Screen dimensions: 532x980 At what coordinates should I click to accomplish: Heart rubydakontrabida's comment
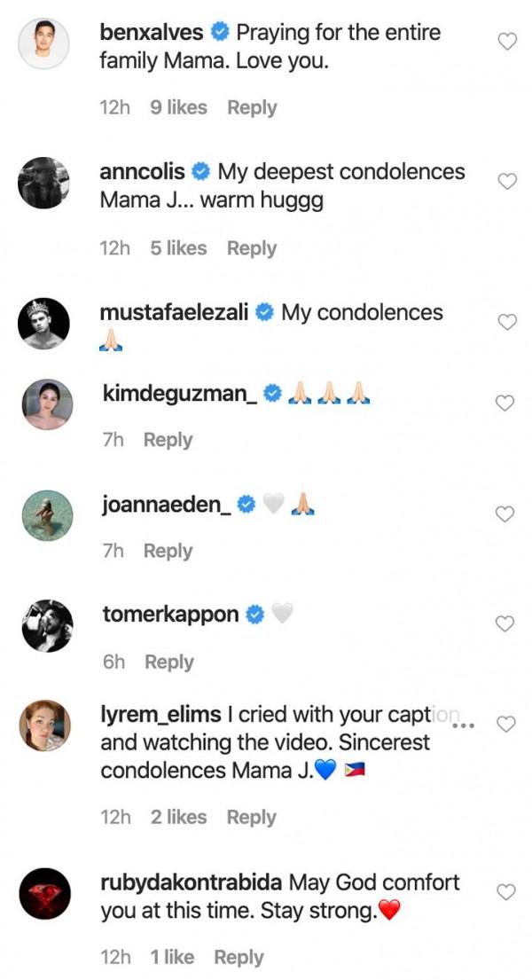tap(505, 891)
